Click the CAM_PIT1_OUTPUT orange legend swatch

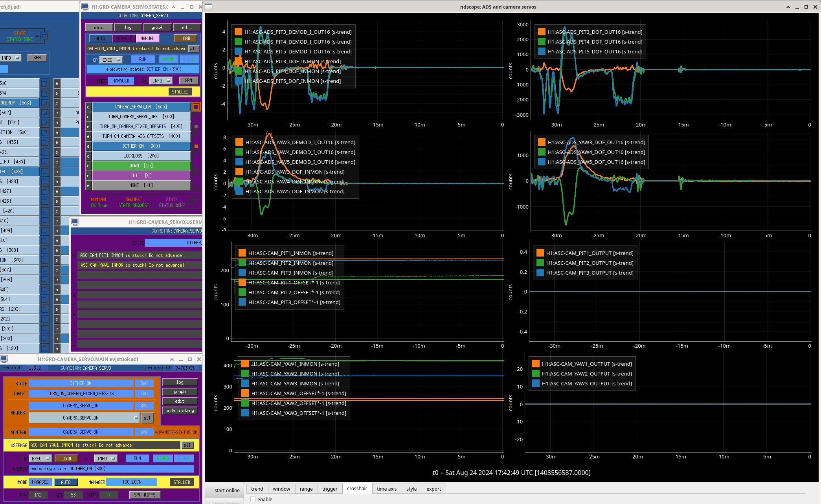tap(540, 253)
